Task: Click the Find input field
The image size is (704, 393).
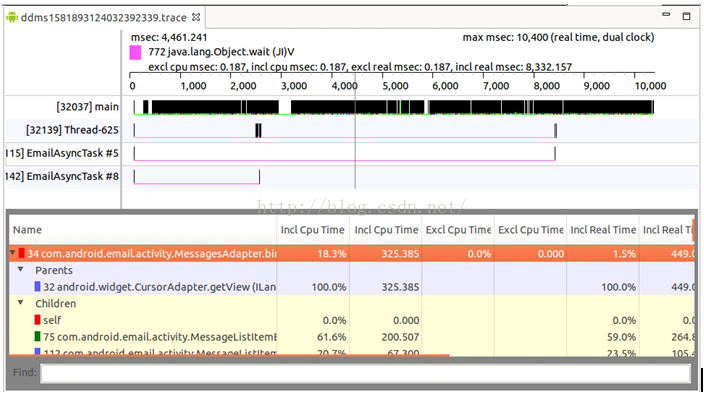Action: click(365, 373)
